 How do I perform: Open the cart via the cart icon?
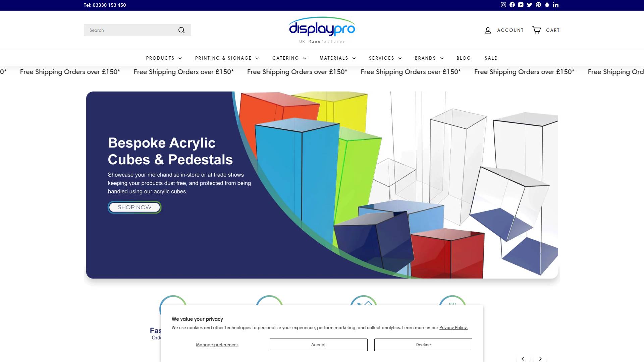[537, 30]
